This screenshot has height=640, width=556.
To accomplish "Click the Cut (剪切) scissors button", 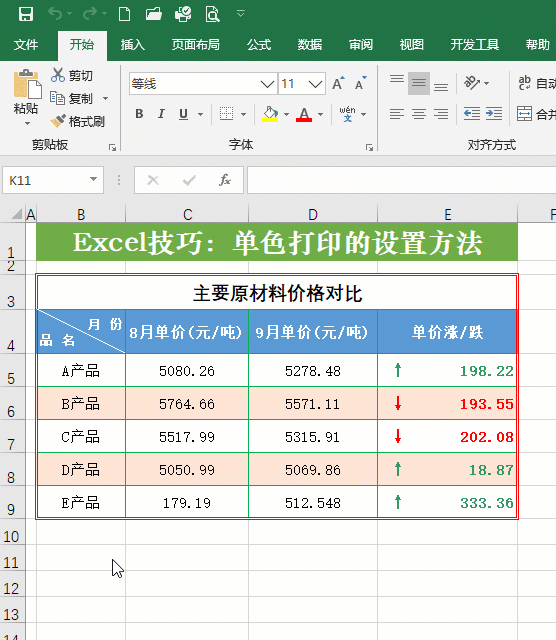I will [x=72, y=76].
